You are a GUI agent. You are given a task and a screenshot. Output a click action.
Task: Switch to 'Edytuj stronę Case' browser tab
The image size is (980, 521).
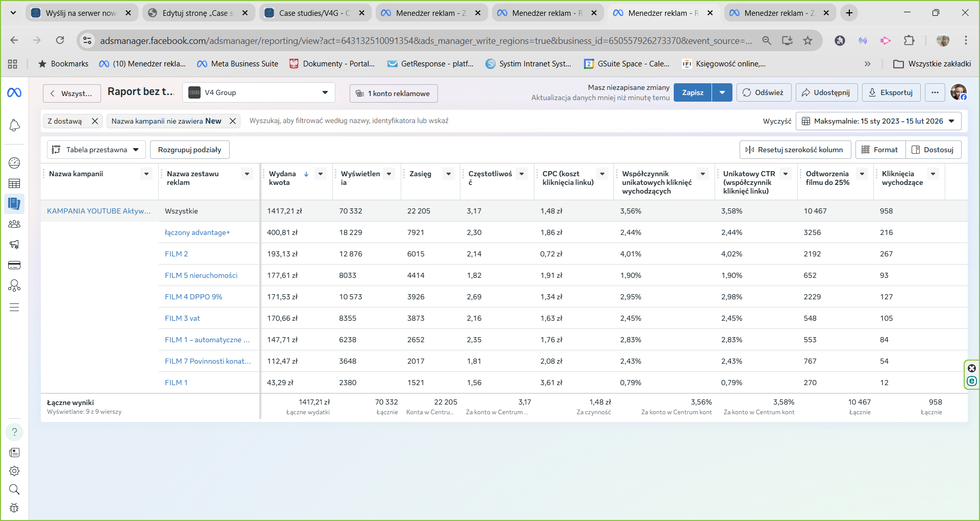(199, 13)
